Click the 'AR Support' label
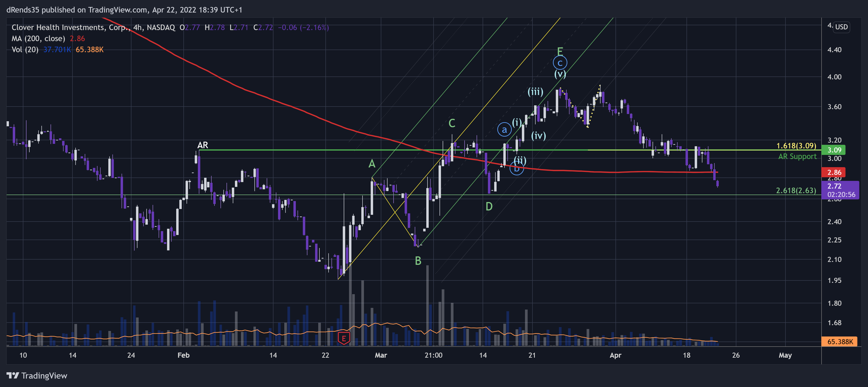This screenshot has height=387, width=868. 797,156
